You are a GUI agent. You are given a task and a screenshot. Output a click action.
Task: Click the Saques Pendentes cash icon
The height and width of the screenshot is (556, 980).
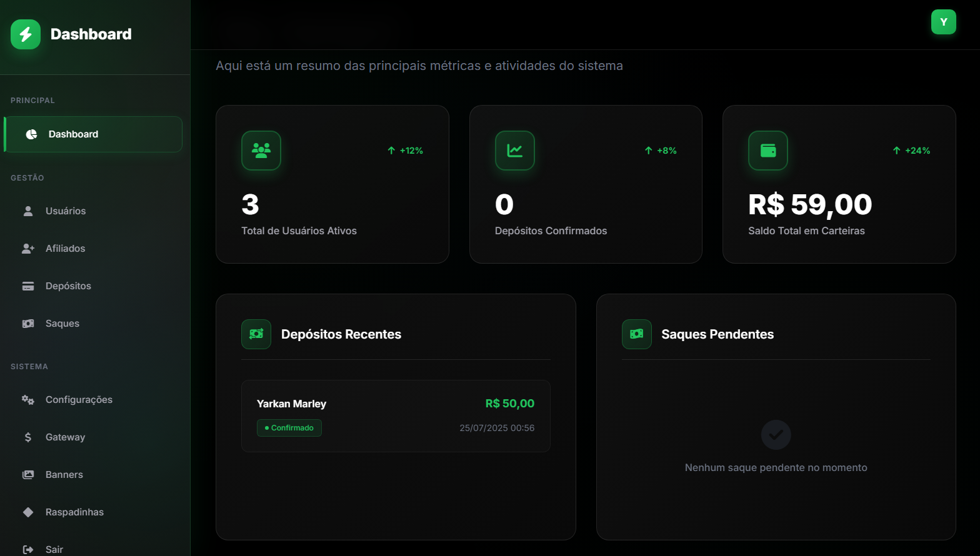[x=636, y=334]
